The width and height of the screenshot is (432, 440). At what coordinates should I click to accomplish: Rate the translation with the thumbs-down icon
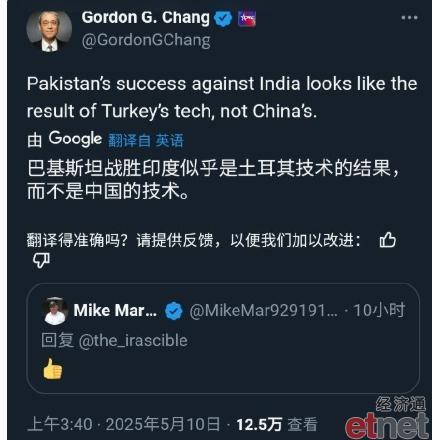(41, 260)
